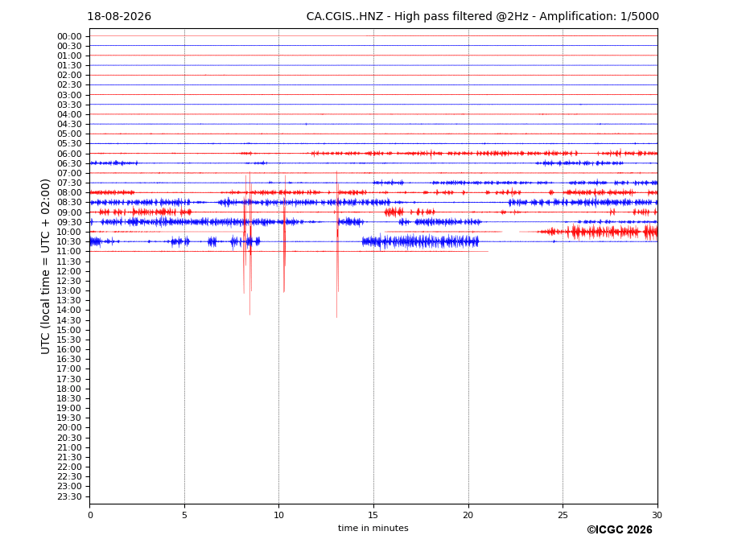The image size is (746, 560).
Task: Click the 'time in minutes' axis label
Action: click(373, 528)
